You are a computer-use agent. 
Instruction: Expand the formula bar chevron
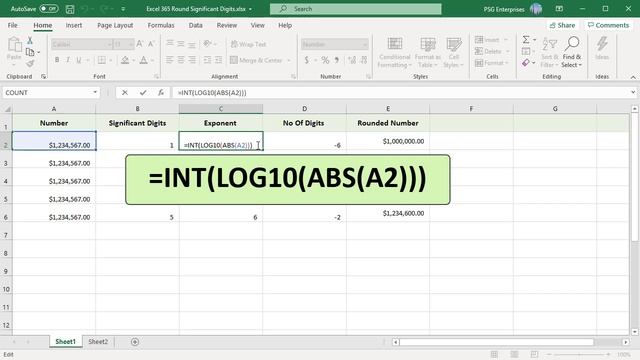pyautogui.click(x=633, y=92)
